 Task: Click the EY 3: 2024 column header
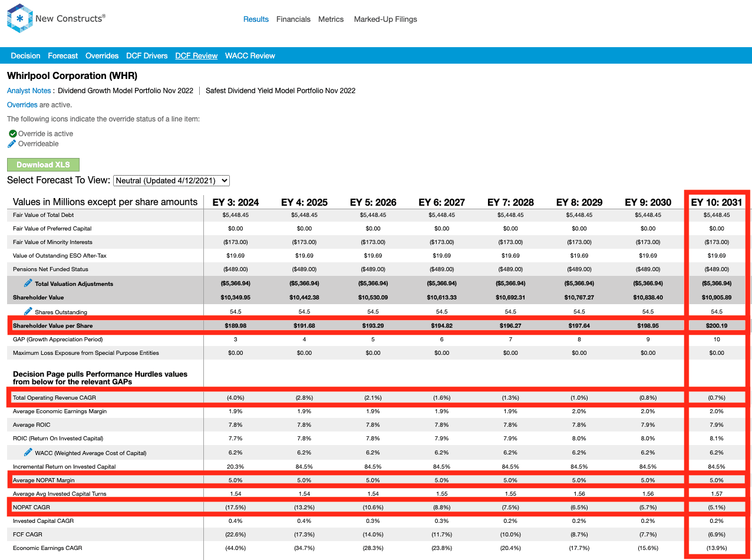(236, 202)
